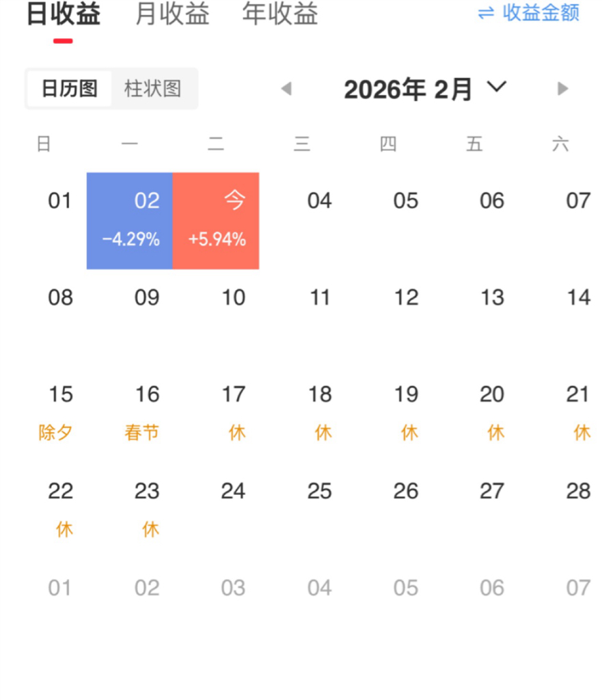602x700 pixels.
Task: Select the 月收益 tab
Action: [172, 14]
